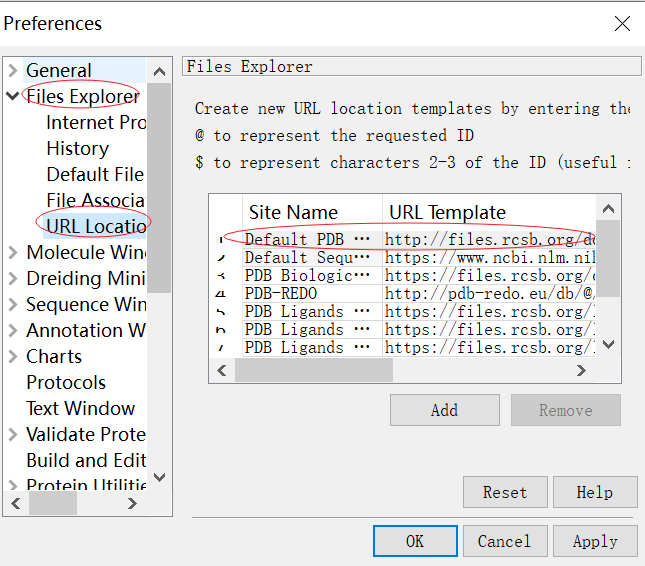Open the History preferences item
This screenshot has height=566, width=645.
pyautogui.click(x=77, y=148)
